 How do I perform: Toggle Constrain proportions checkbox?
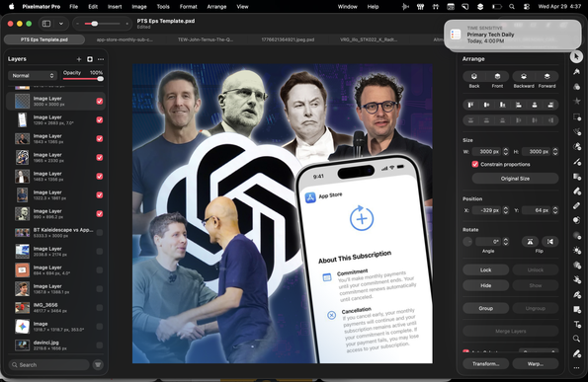tap(474, 164)
